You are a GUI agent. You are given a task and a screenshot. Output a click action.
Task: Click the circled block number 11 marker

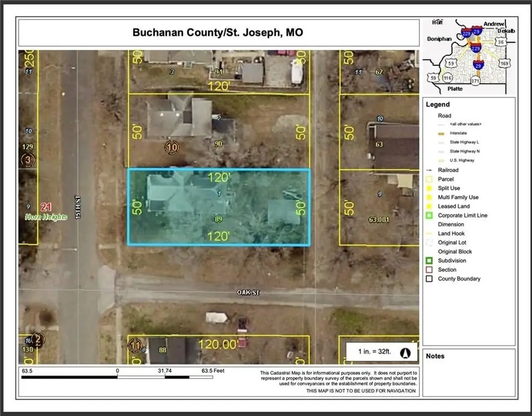[135, 344]
